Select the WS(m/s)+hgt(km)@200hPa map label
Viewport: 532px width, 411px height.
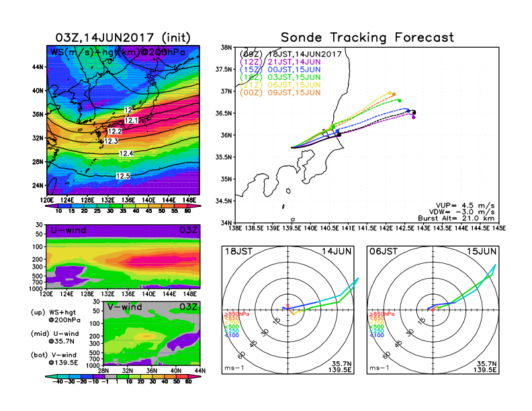click(118, 52)
